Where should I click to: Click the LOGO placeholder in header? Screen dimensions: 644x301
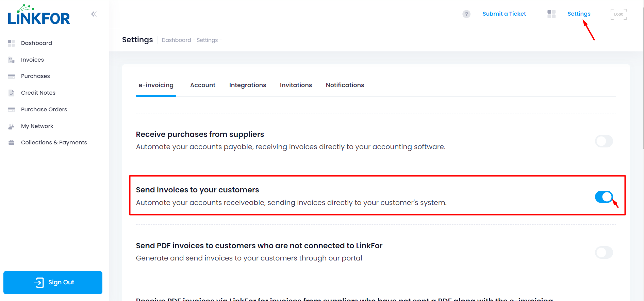618,14
